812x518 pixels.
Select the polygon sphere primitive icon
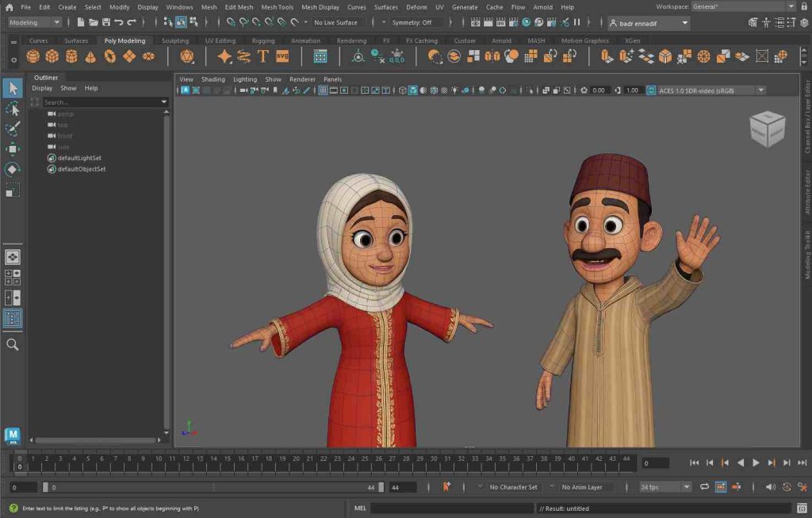pyautogui.click(x=33, y=56)
